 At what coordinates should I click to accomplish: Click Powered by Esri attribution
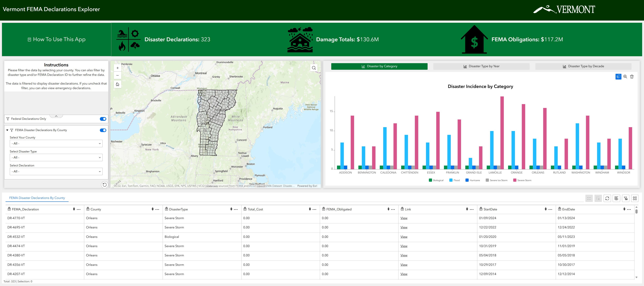307,186
